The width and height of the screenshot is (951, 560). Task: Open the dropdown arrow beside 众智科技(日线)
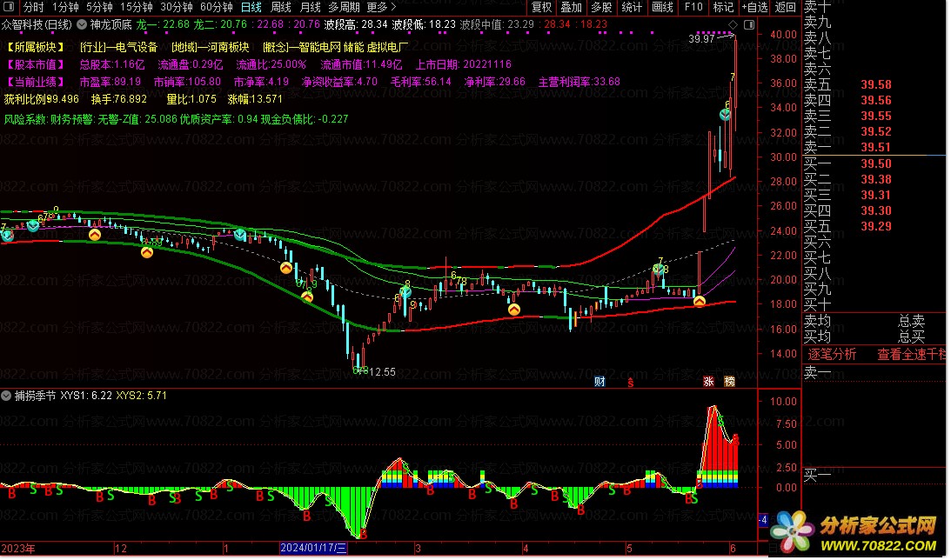pyautogui.click(x=82, y=25)
